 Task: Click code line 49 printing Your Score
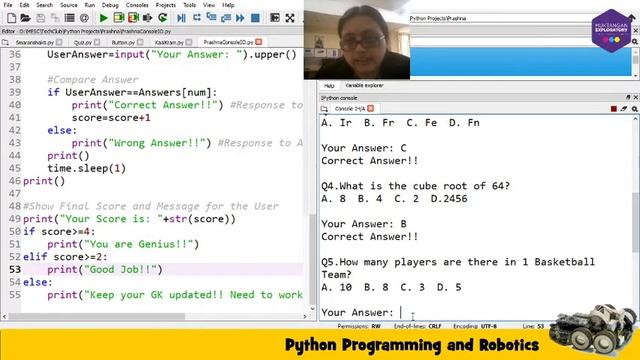[x=129, y=219]
